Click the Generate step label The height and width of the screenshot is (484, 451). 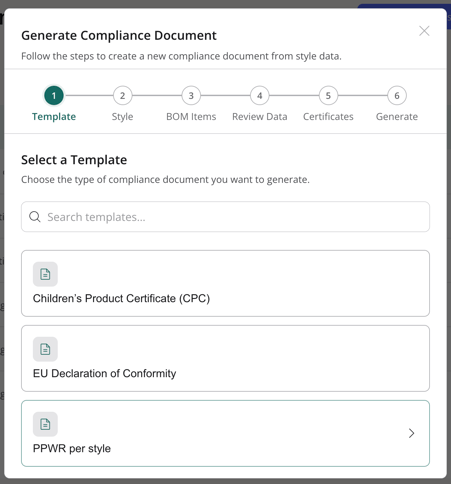pyautogui.click(x=397, y=117)
